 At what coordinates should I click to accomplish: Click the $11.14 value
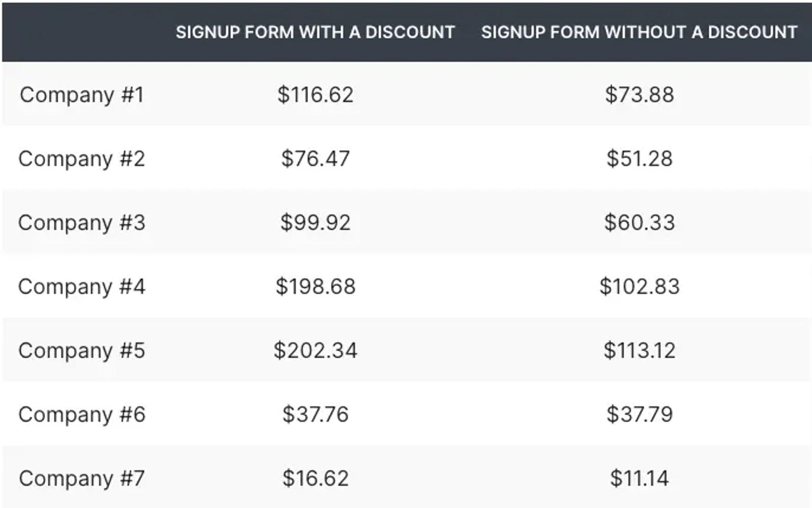639,479
